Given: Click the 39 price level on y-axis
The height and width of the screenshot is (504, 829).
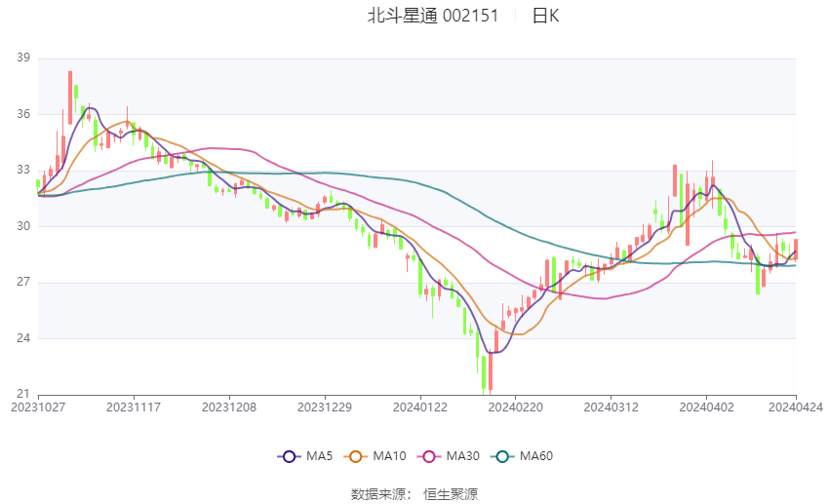Looking at the screenshot, I should coord(23,58).
